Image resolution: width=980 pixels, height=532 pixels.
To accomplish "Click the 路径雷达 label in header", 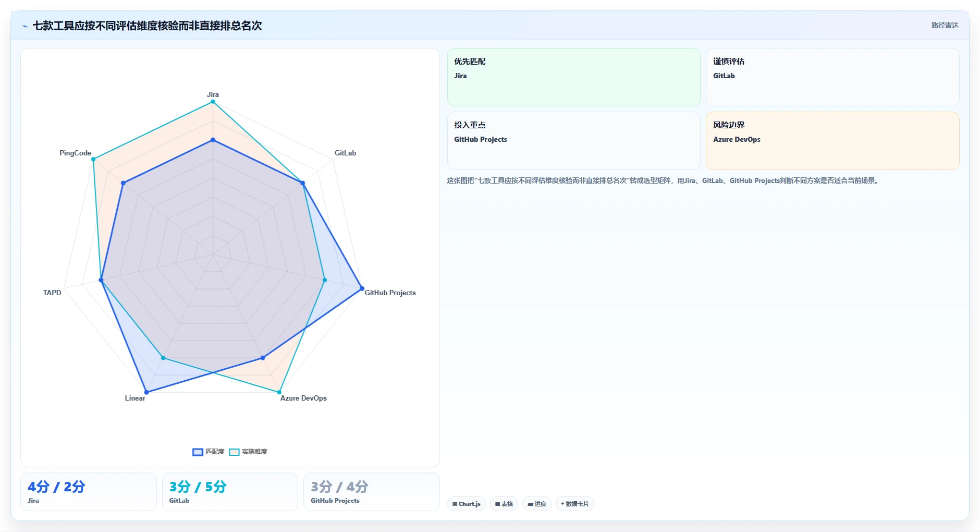I will tap(945, 25).
